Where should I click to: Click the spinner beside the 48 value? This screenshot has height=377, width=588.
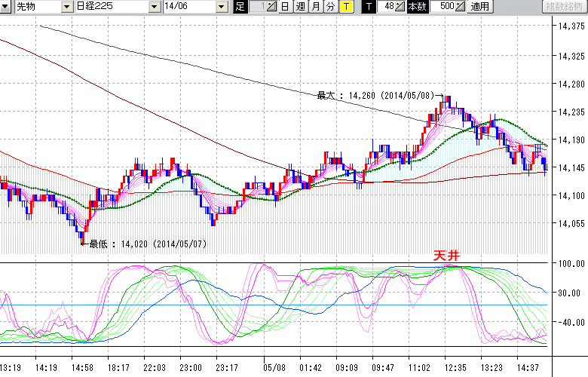tap(400, 7)
